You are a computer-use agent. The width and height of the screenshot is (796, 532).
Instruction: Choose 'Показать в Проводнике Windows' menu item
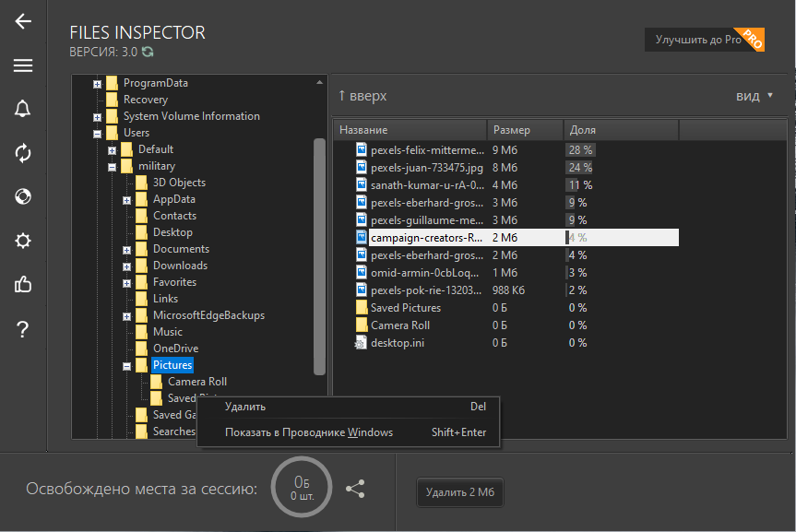(349, 432)
